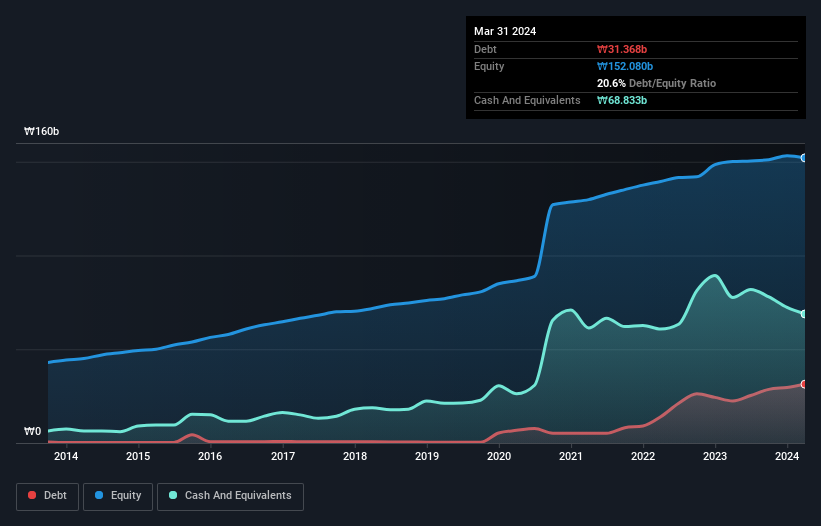Click the red Debt legend dot
821x526 pixels.
click(32, 495)
